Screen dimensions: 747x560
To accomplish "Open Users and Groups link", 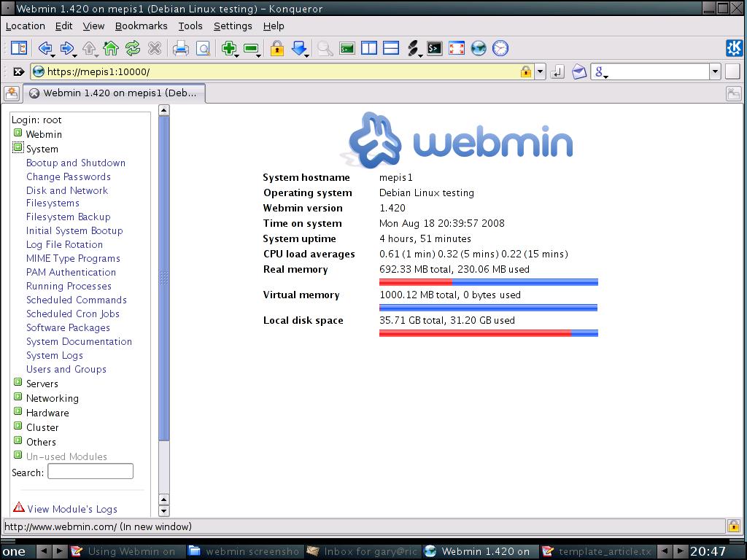I will 66,369.
